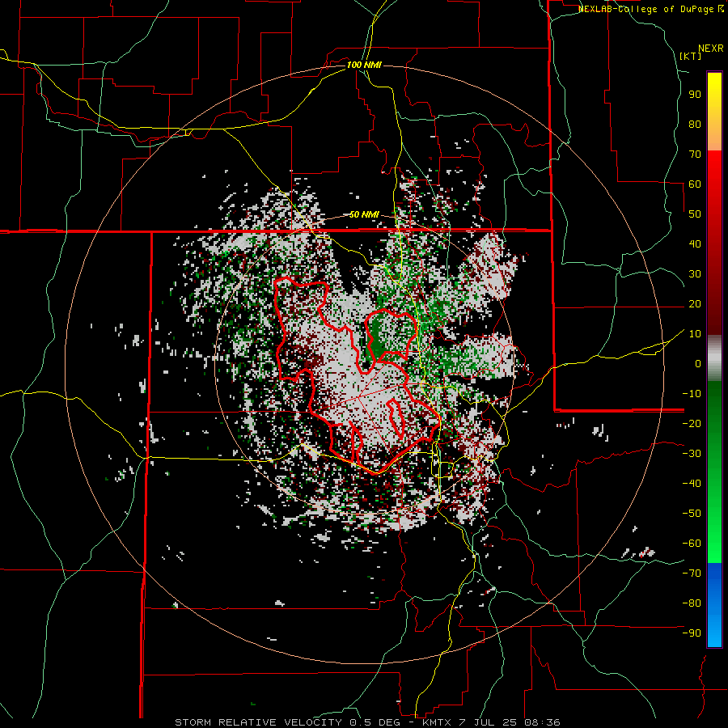The height and width of the screenshot is (728, 728).
Task: Click the 50 NMI range ring label
Action: [364, 214]
